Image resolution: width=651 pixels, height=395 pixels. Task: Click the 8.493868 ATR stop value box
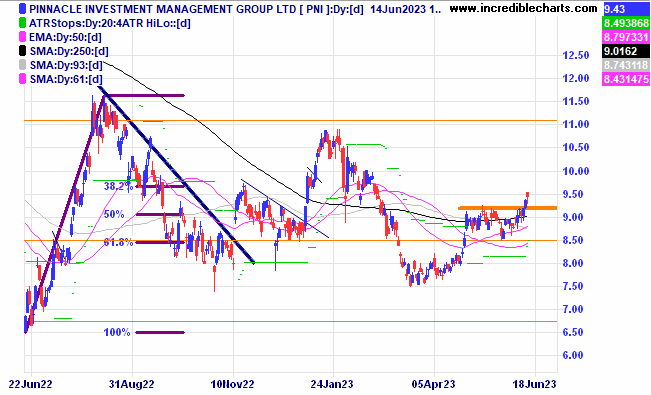(x=626, y=23)
